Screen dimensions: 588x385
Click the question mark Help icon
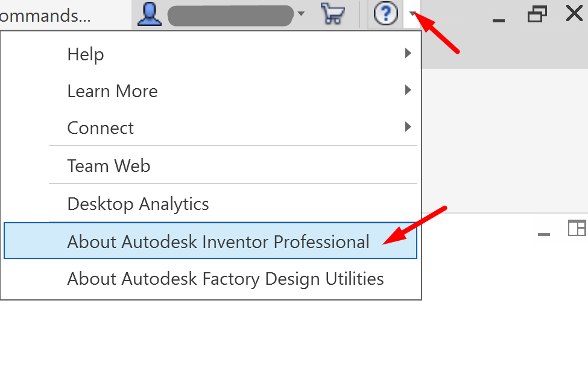pos(385,14)
